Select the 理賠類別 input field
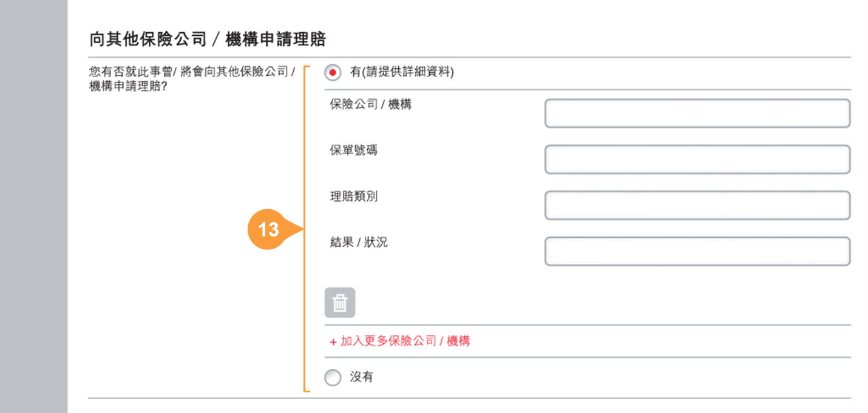The height and width of the screenshot is (413, 868). point(697,206)
